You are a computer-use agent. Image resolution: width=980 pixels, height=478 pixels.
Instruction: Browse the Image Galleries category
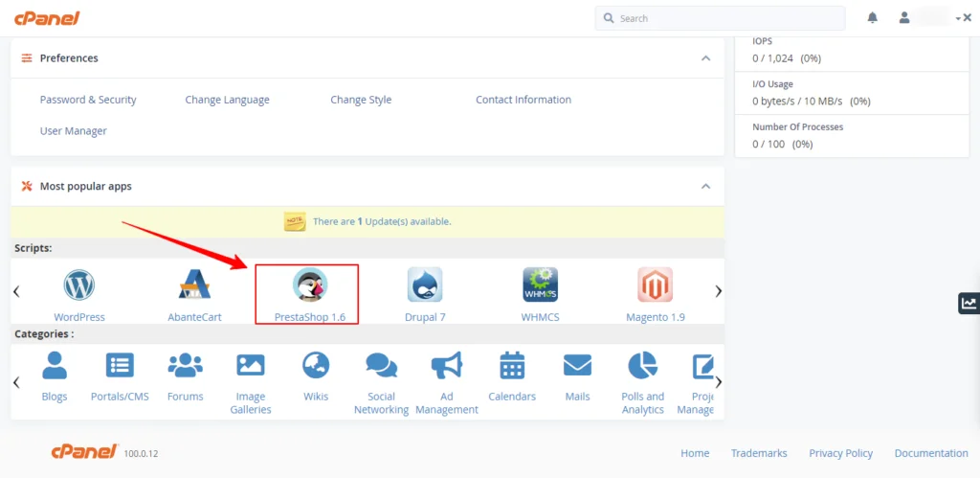click(x=250, y=365)
